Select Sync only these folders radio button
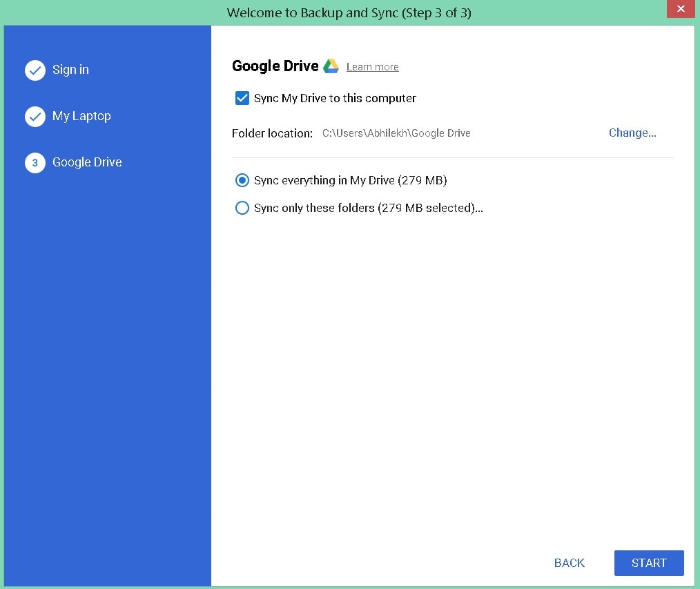Image resolution: width=700 pixels, height=589 pixels. click(242, 208)
